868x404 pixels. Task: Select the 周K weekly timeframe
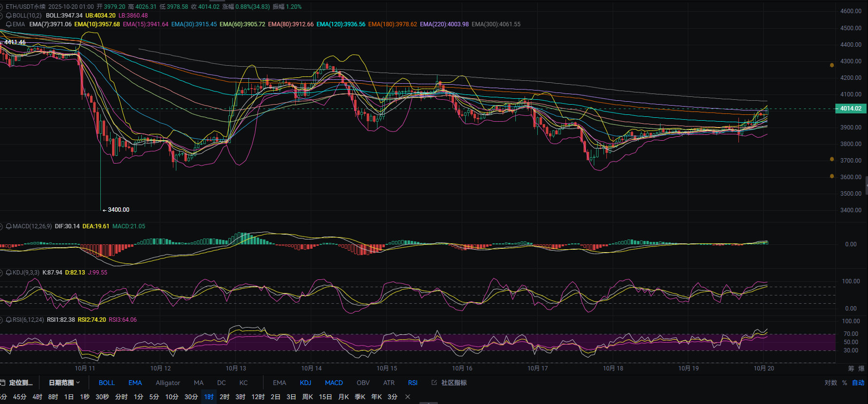coord(307,397)
